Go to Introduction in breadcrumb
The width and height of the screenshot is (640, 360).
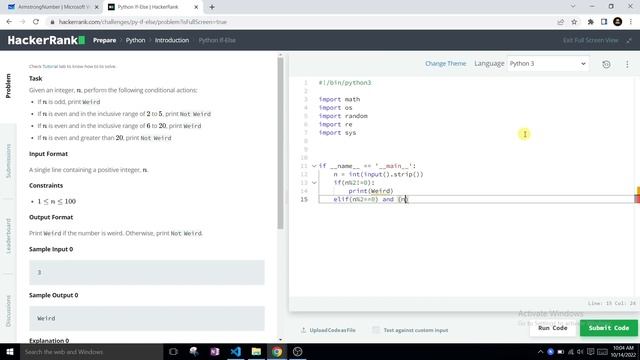tap(172, 40)
